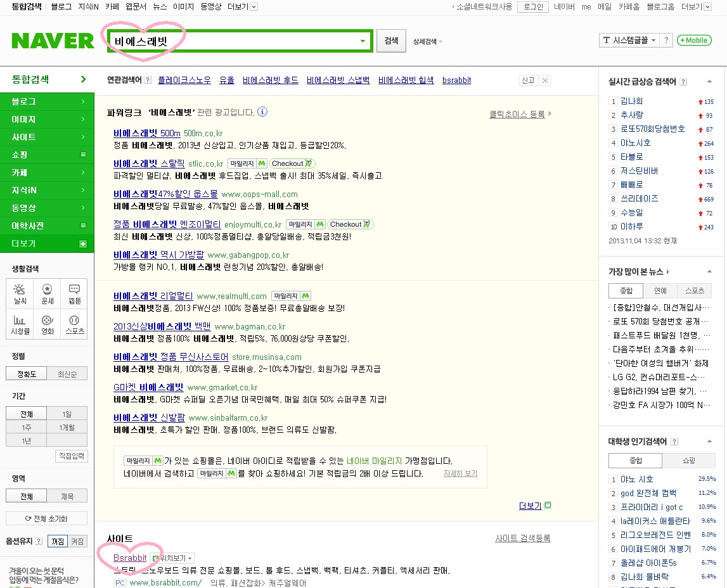This screenshot has height=588, width=727.
Task: Click the help icon next to 옵션유지
Action: [39, 540]
